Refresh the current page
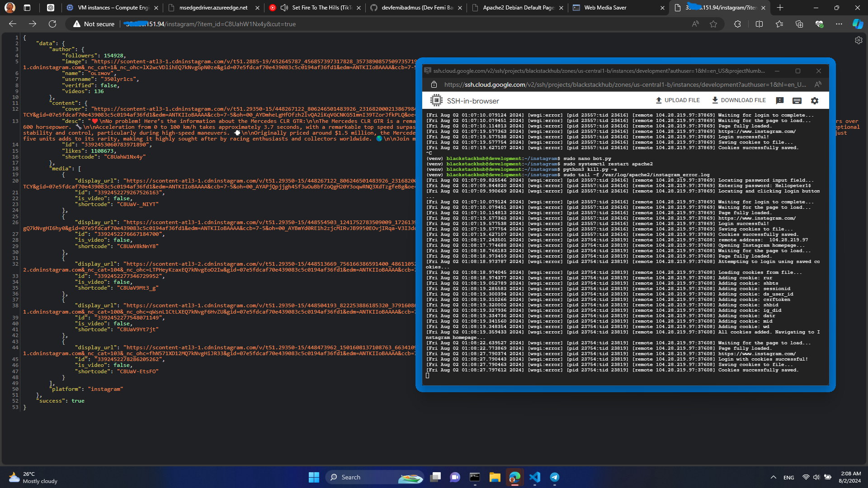This screenshot has height=488, width=868. click(52, 24)
